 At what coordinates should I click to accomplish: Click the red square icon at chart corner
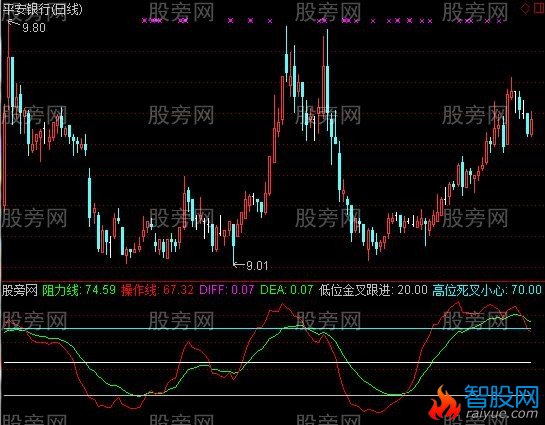[x=539, y=9]
